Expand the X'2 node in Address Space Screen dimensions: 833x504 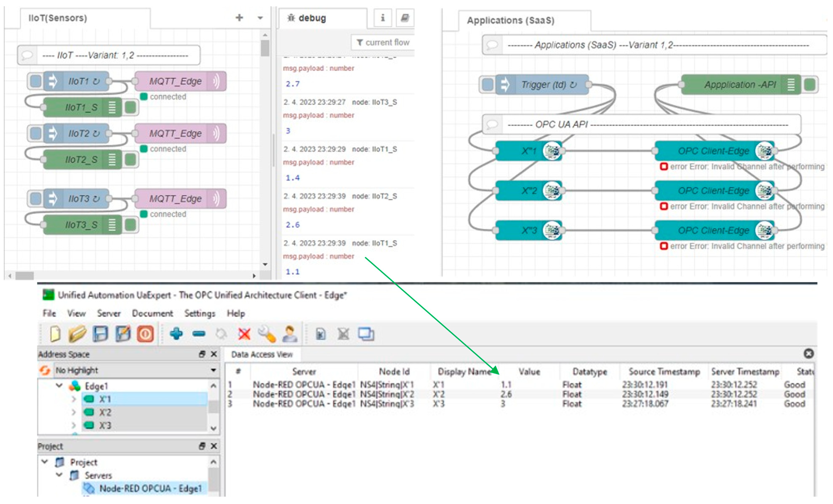click(74, 412)
